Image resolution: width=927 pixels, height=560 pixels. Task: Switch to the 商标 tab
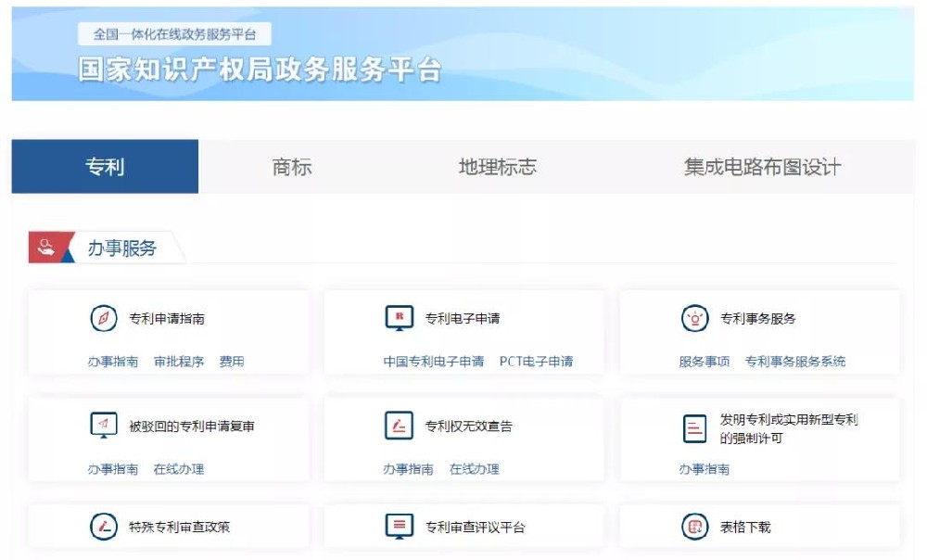291,167
